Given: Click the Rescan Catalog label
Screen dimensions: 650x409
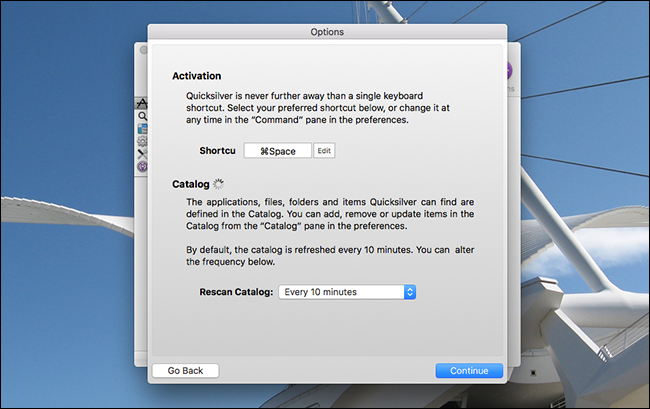Looking at the screenshot, I should pyautogui.click(x=236, y=292).
